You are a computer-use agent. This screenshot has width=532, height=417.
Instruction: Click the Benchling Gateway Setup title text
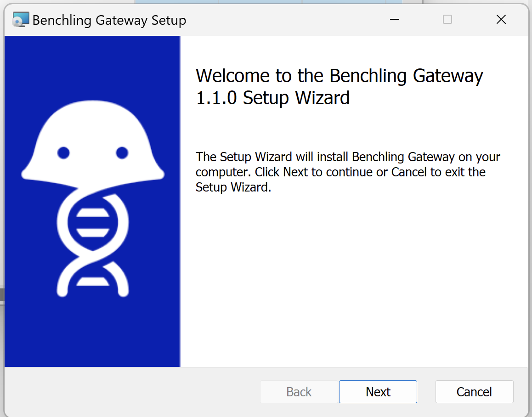click(x=109, y=20)
